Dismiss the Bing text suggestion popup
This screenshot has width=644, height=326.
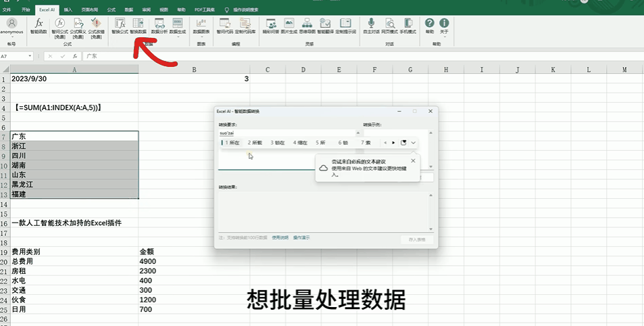tap(413, 161)
